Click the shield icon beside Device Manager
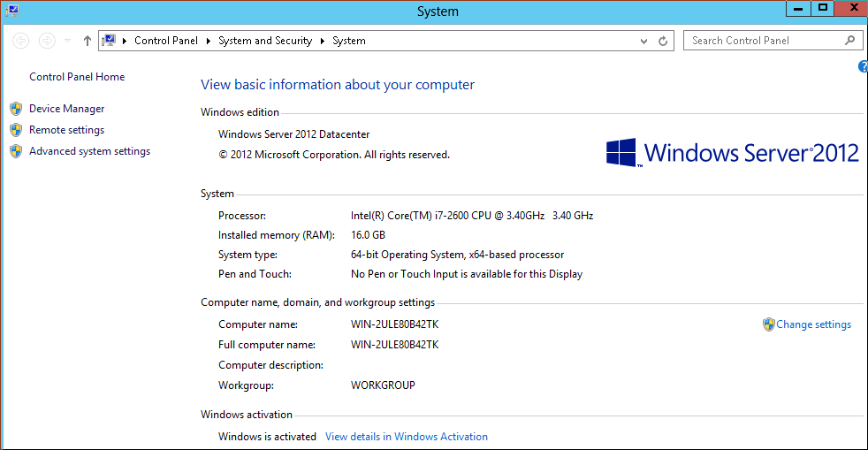The image size is (868, 450). tap(16, 109)
